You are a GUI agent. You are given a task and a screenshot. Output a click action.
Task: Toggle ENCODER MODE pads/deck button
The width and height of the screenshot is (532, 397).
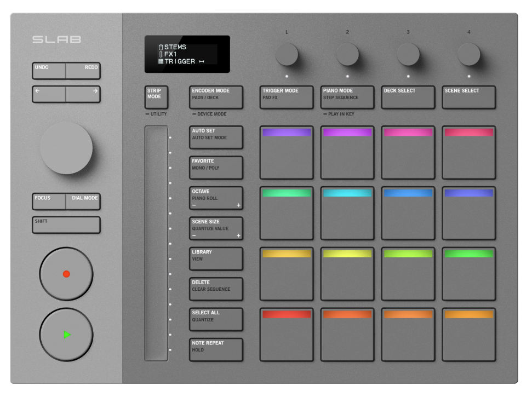(216, 97)
